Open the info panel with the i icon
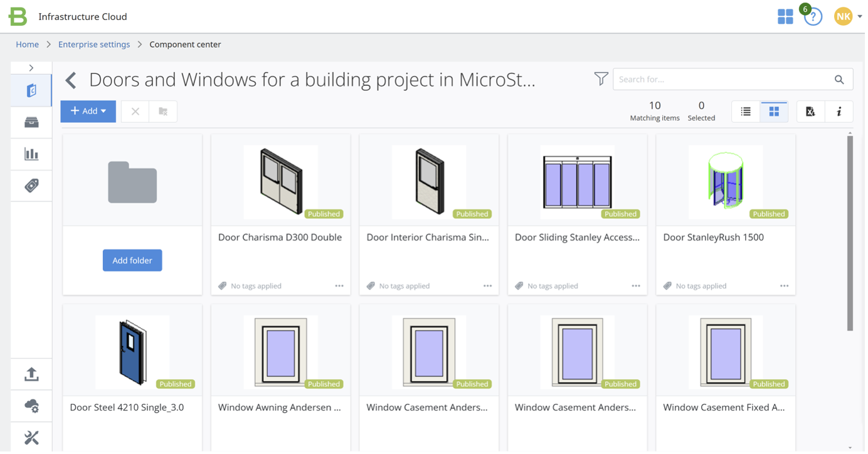The width and height of the screenshot is (868, 454). (839, 111)
